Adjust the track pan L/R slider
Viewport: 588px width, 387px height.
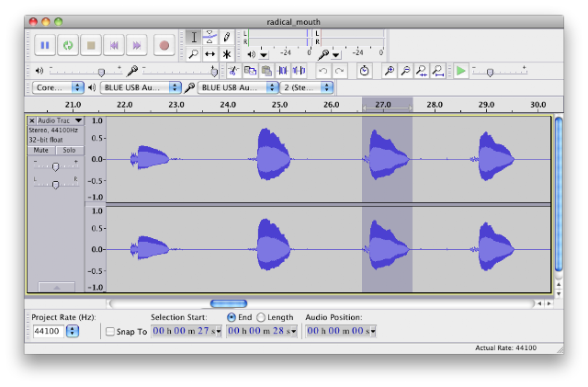[x=55, y=185]
